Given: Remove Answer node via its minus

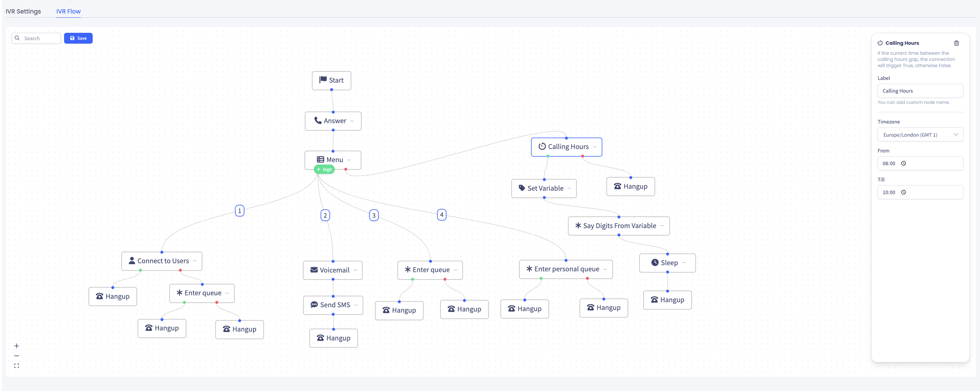Looking at the screenshot, I should (352, 121).
